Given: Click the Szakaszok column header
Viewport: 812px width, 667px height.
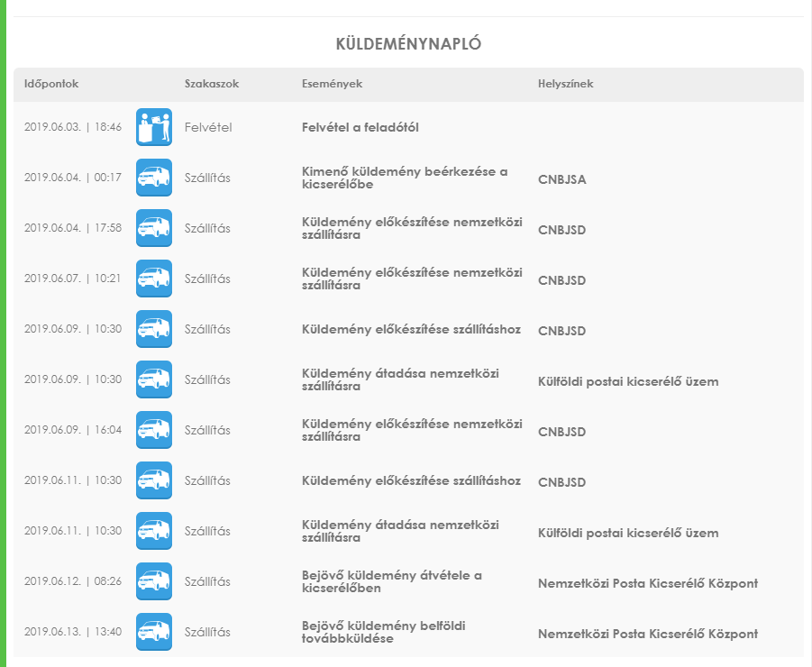Looking at the screenshot, I should tap(211, 84).
